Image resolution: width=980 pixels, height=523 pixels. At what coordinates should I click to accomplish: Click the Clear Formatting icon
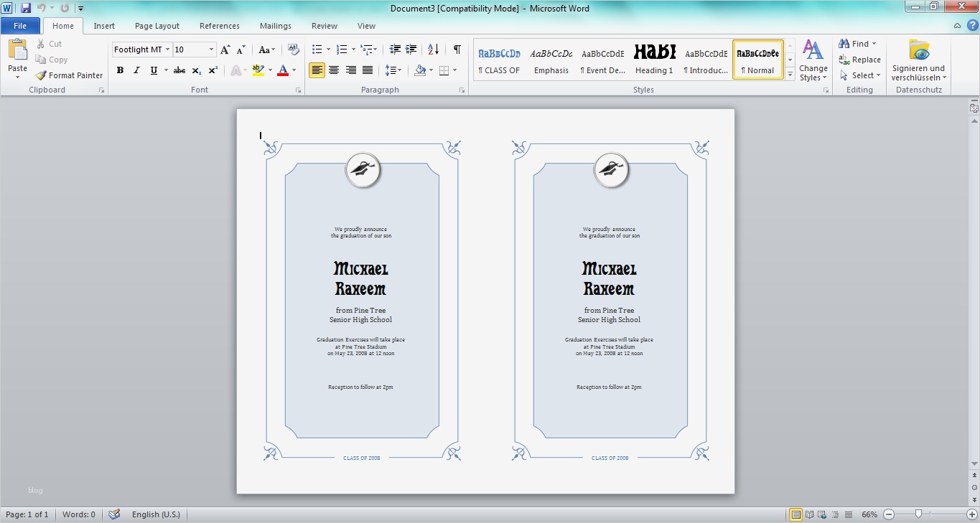point(293,50)
